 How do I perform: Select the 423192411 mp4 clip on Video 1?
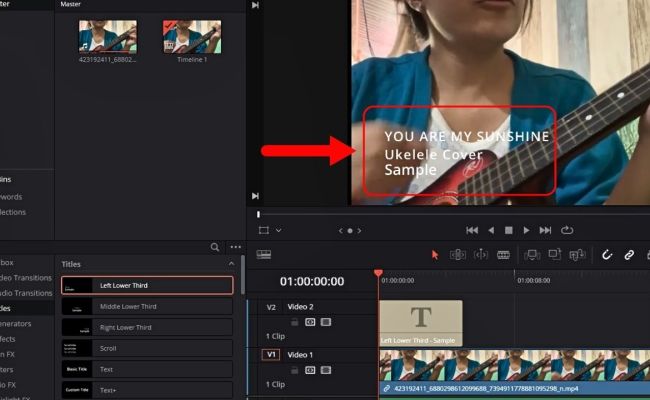514,372
